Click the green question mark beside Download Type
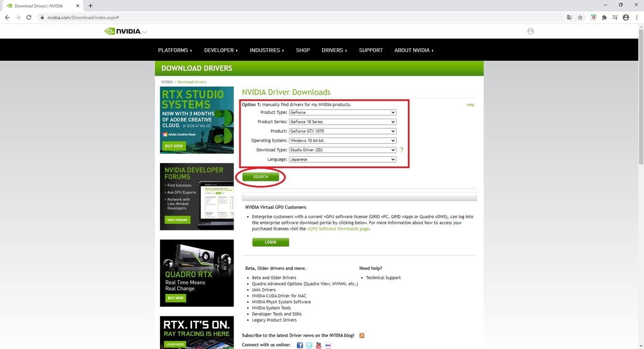644x349 pixels. tap(401, 150)
